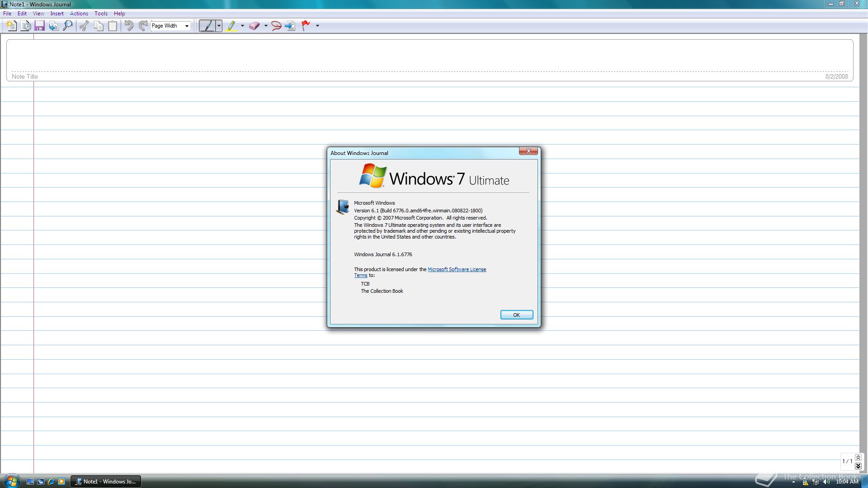This screenshot has height=488, width=868.
Task: Open Microsoft Software License link
Action: tap(457, 269)
